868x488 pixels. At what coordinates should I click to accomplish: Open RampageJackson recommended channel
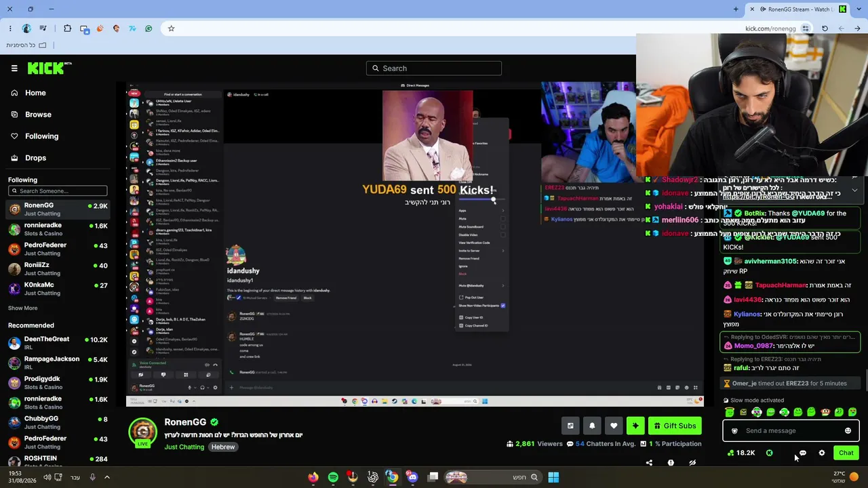pyautogui.click(x=58, y=363)
